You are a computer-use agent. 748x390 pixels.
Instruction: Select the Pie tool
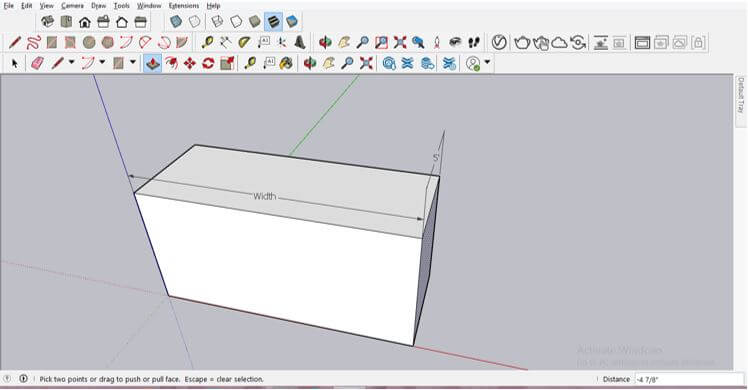coord(182,42)
